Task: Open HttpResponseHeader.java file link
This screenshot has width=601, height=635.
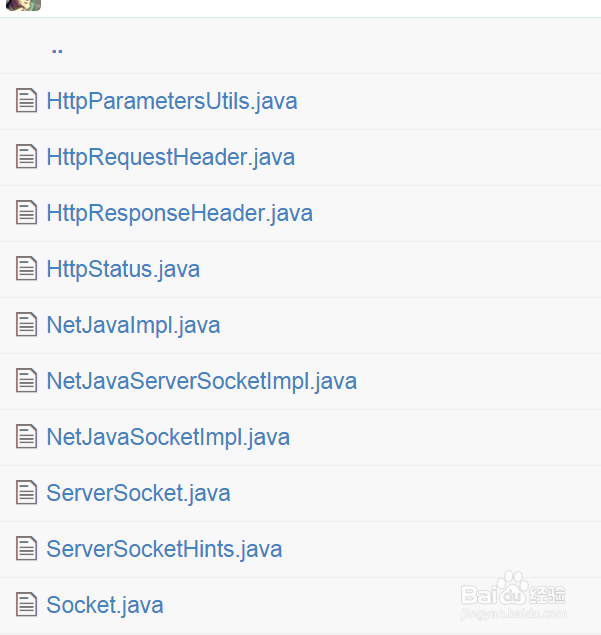Action: (179, 213)
